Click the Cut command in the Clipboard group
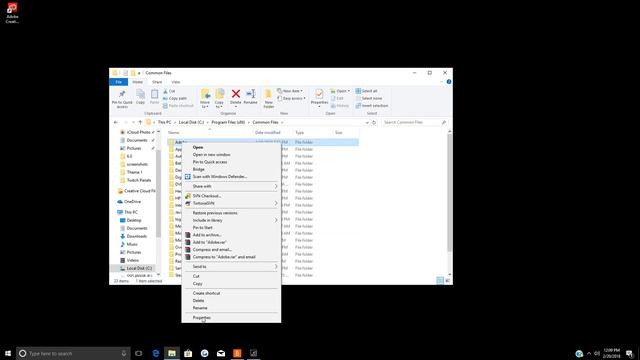The width and height of the screenshot is (640, 360). tap(169, 91)
